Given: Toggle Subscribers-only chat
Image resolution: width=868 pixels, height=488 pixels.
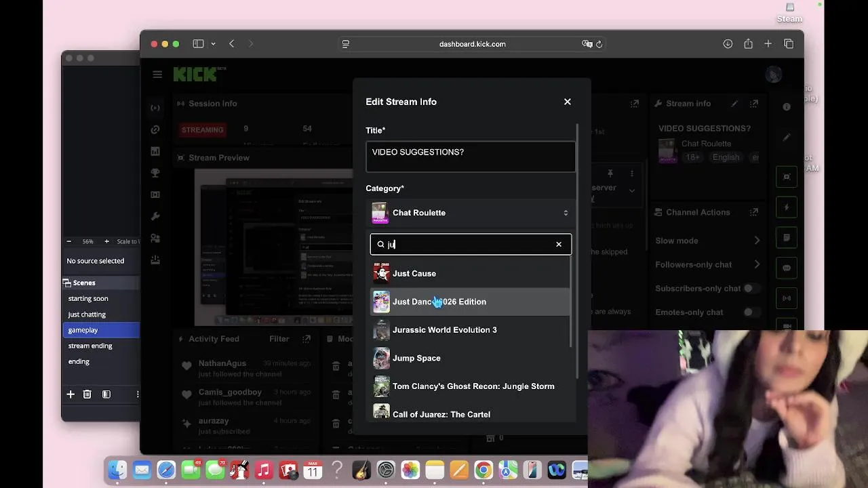Looking at the screenshot, I should click(x=751, y=288).
